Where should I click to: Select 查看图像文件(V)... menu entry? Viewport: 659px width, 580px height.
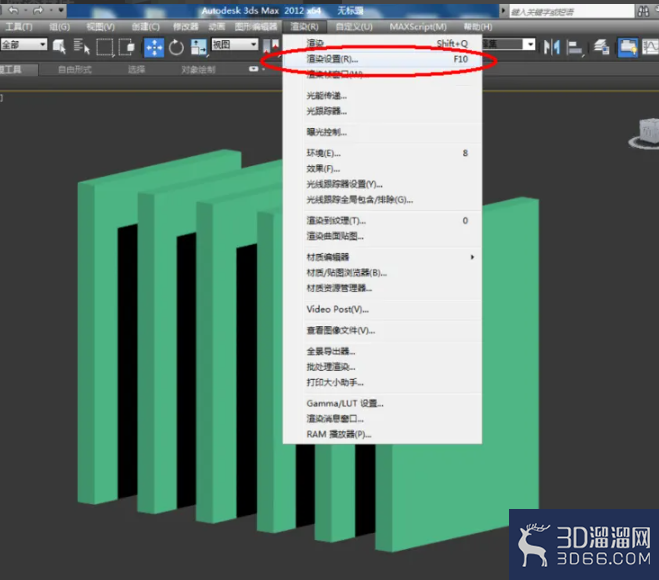tap(382, 330)
